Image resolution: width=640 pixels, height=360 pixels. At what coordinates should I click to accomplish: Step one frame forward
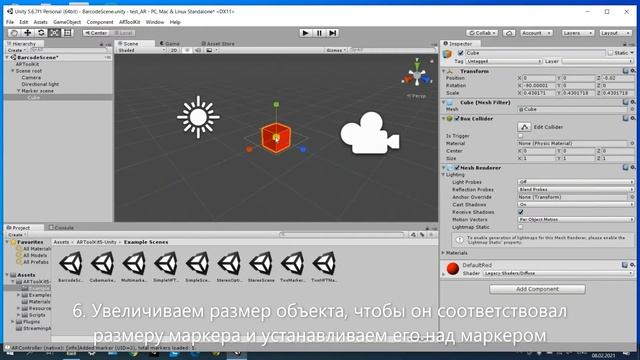click(333, 33)
